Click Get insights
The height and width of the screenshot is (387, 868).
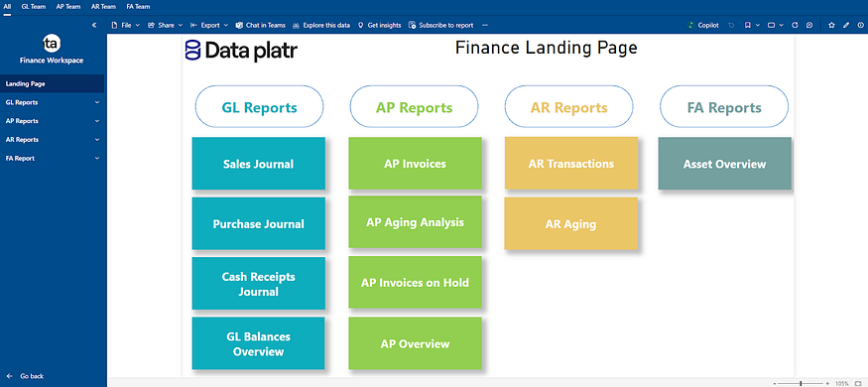point(379,25)
